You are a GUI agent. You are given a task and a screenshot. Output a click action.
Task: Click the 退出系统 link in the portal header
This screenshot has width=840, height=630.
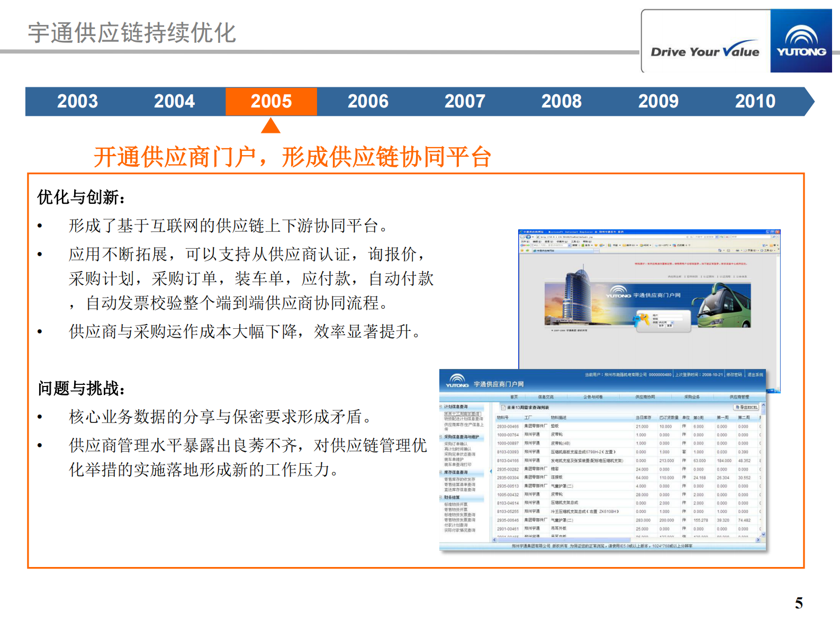755,375
